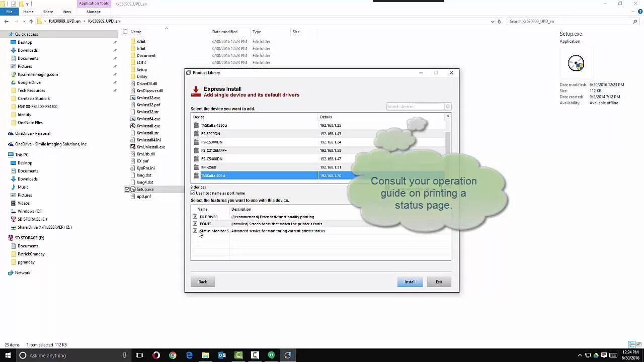Uncheck the Status Monitor 5 feature
Viewport: 644px width, 362px height.
tap(195, 231)
